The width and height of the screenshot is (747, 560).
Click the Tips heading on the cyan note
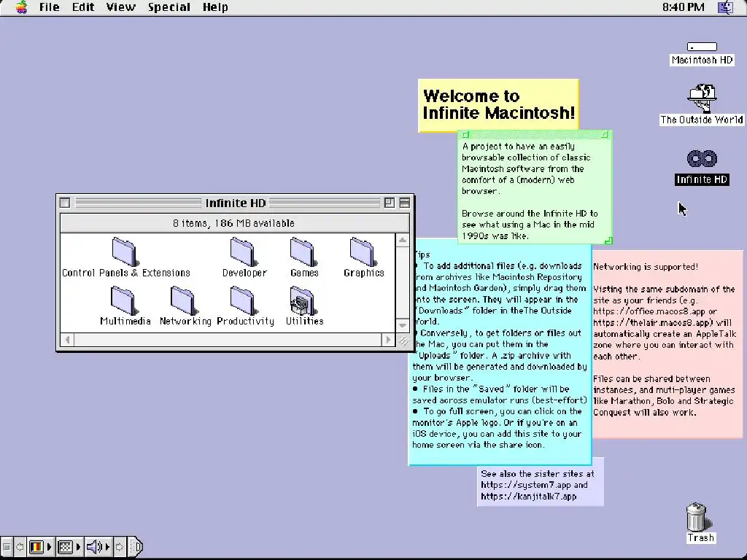[x=422, y=254]
